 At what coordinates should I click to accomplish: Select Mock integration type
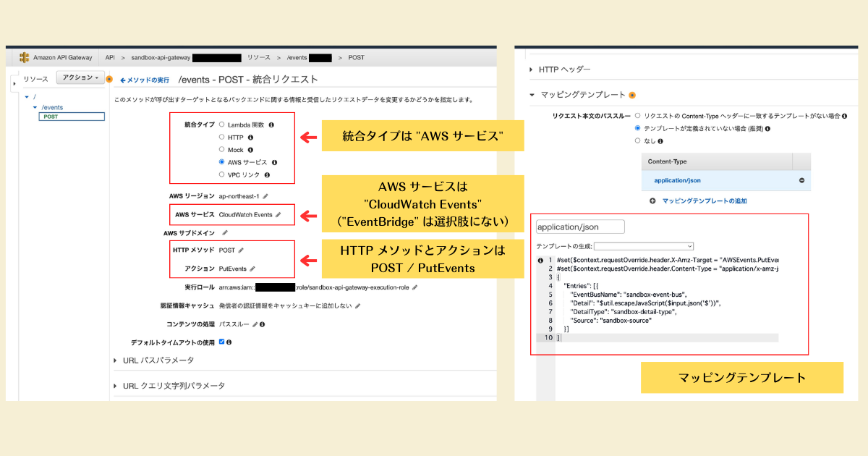pyautogui.click(x=221, y=150)
